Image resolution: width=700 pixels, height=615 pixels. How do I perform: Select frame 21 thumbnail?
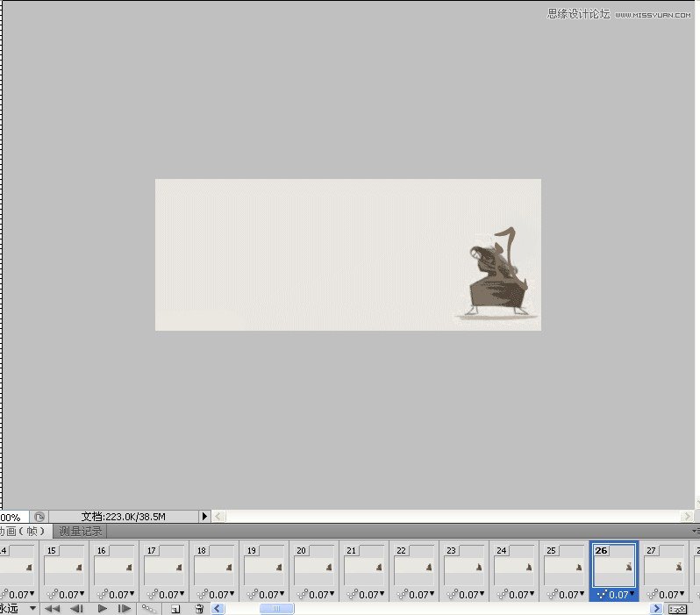tap(364, 565)
